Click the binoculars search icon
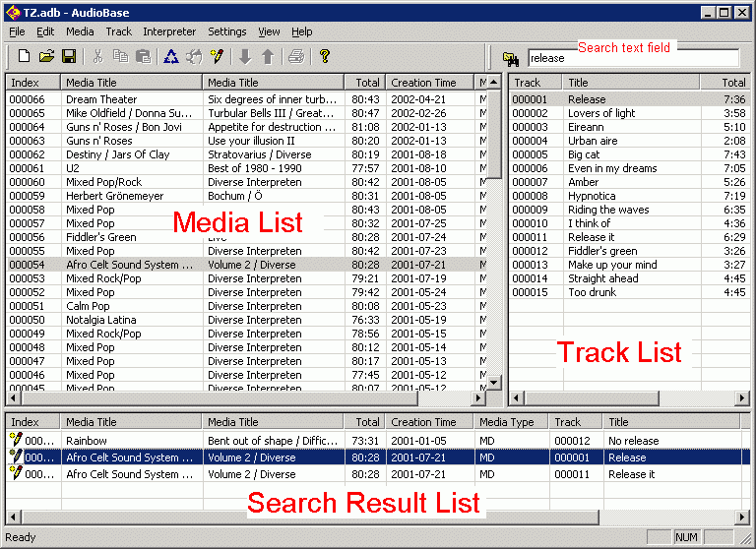756x549 pixels. (x=511, y=59)
